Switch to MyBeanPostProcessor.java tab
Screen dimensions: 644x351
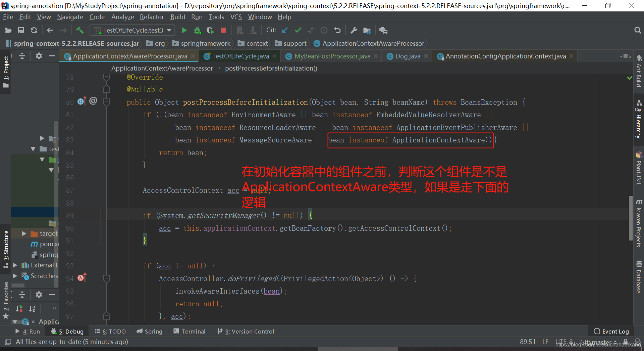click(x=332, y=56)
